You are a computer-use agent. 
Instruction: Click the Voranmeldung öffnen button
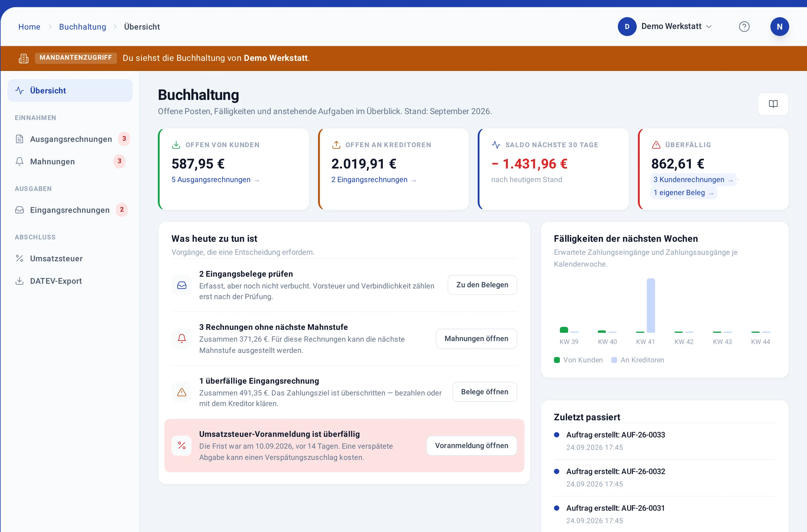click(x=471, y=445)
